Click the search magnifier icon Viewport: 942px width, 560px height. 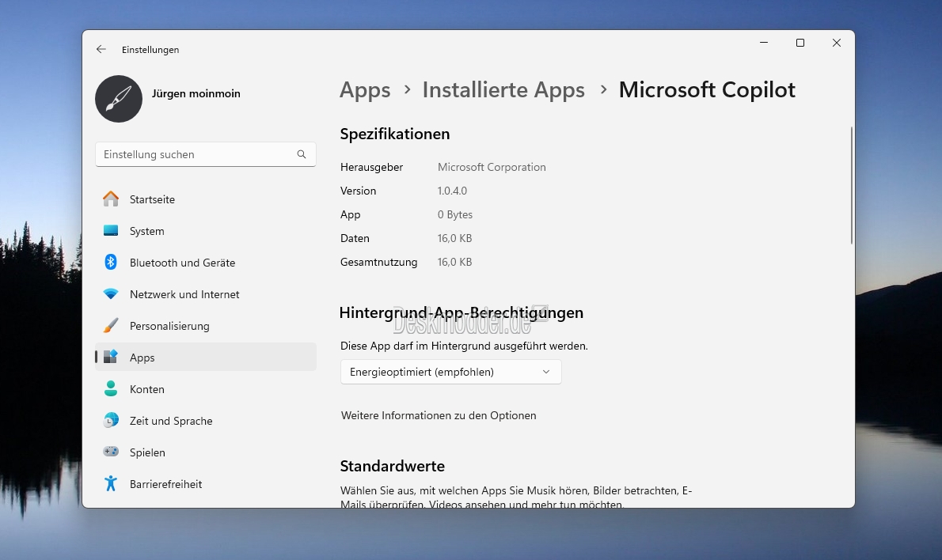pyautogui.click(x=302, y=154)
